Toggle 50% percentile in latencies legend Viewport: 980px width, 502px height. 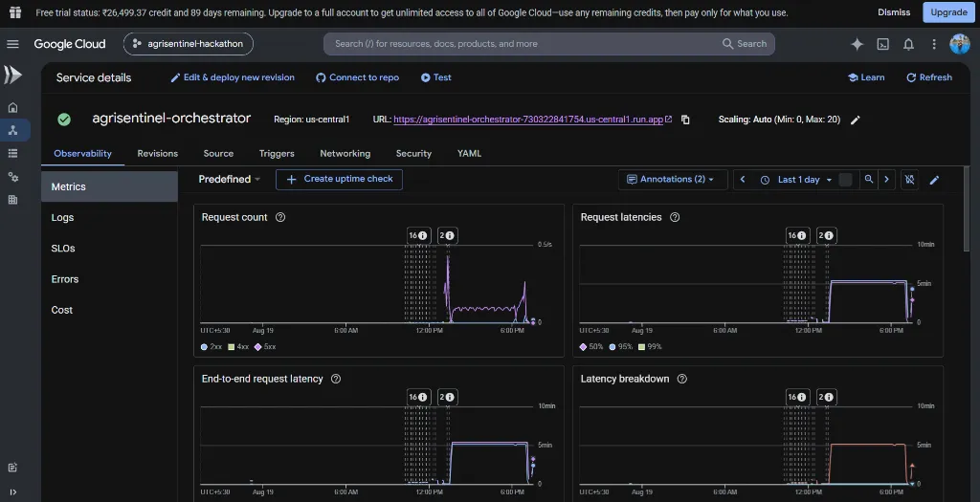coord(591,346)
